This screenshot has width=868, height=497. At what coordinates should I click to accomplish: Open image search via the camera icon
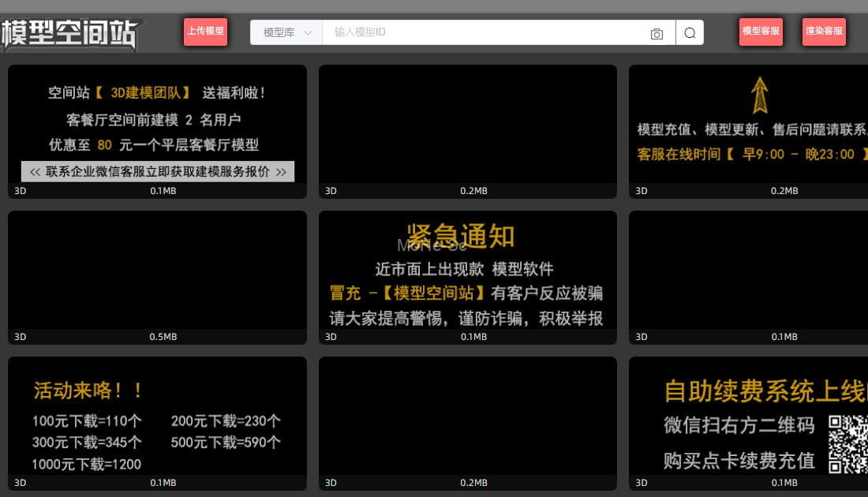657,33
